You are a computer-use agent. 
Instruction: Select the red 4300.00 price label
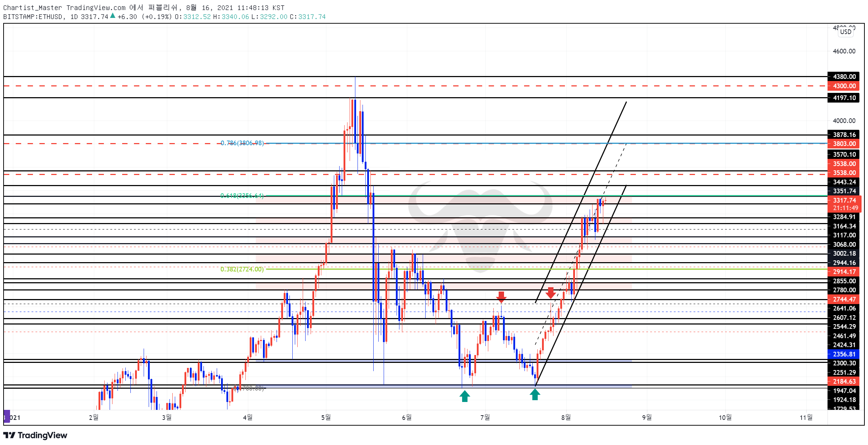(x=843, y=86)
